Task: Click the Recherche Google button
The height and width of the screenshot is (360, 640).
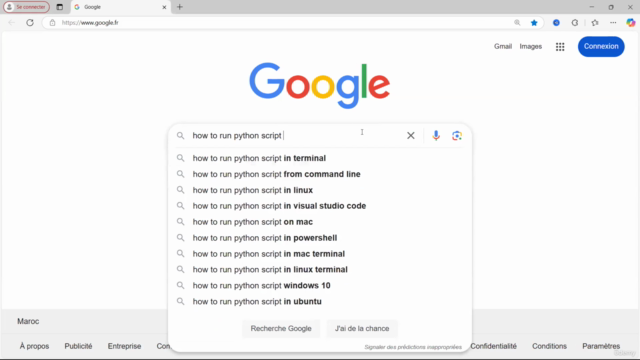Action: click(x=281, y=329)
